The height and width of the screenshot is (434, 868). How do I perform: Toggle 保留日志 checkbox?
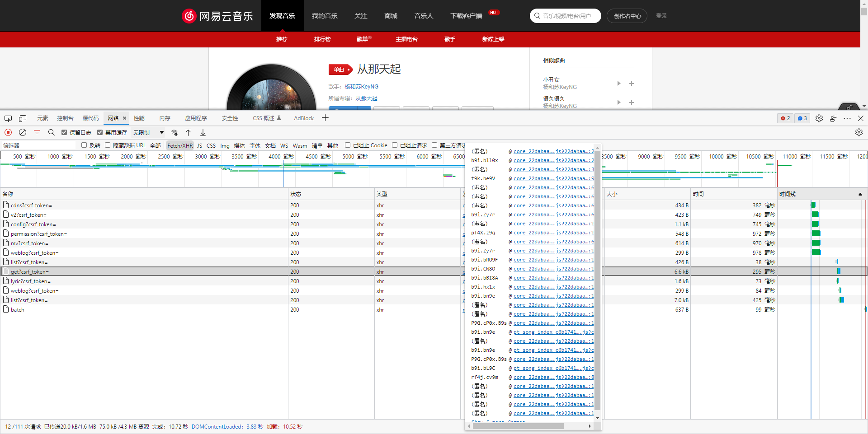[x=64, y=132]
